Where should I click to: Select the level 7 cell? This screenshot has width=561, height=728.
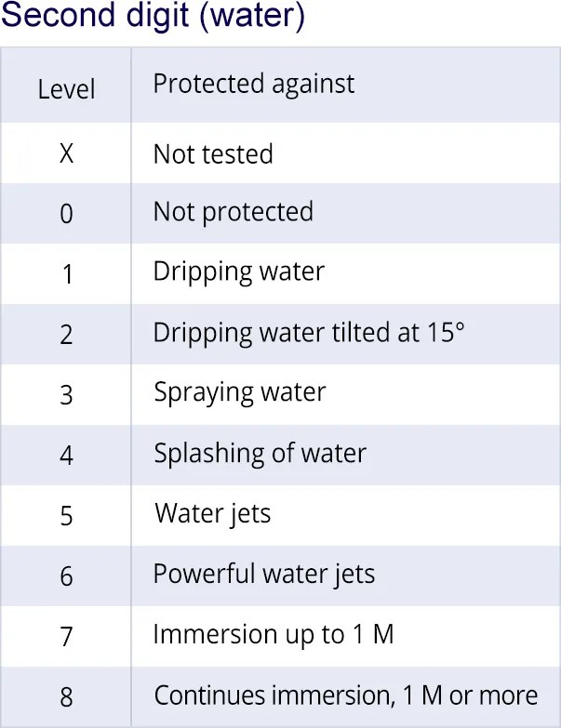tap(66, 636)
